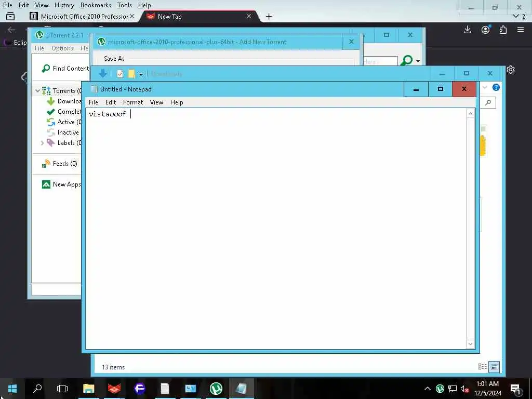Open uTorrent File menu

39,48
